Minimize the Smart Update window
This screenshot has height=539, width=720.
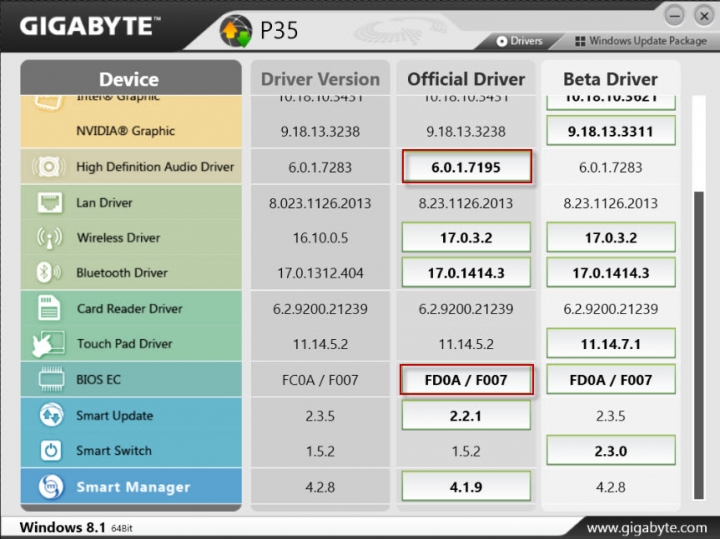[x=675, y=16]
